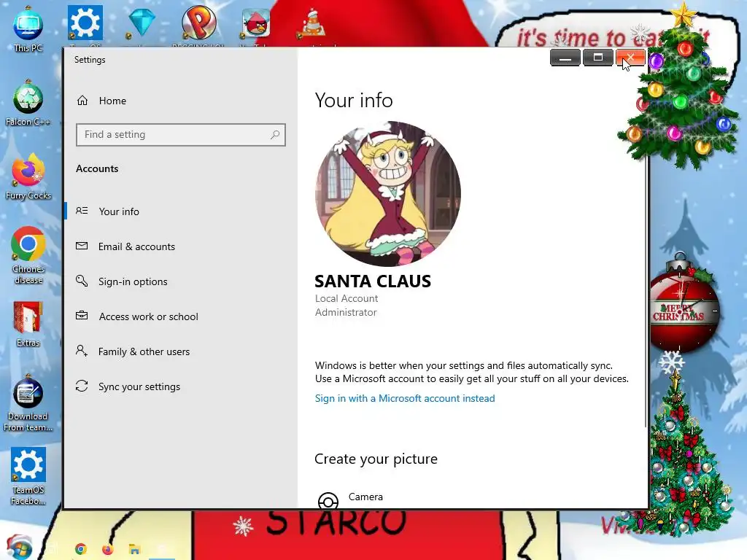Click the Sync your settings arrows icon
This screenshot has width=747, height=560.
(82, 386)
